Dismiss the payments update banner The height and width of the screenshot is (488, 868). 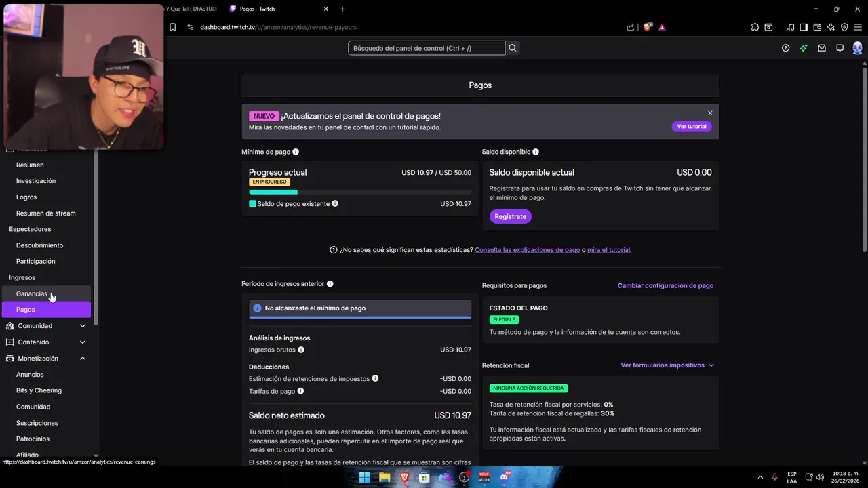pos(710,113)
